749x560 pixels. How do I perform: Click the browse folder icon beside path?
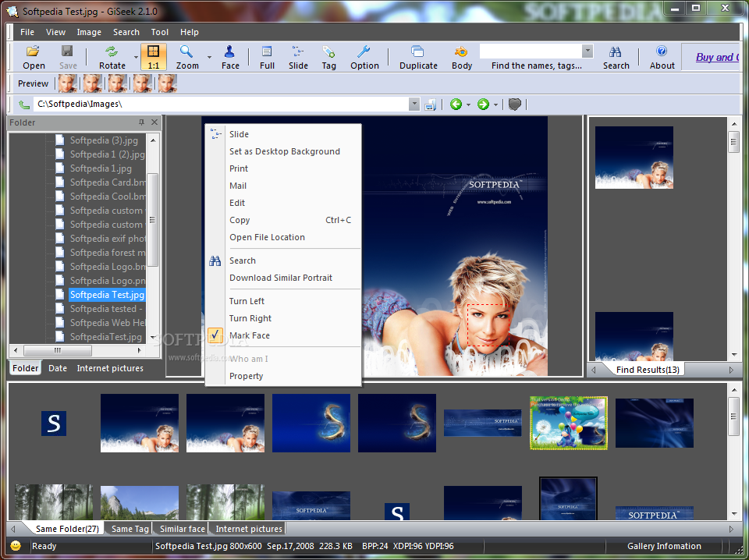[x=431, y=104]
